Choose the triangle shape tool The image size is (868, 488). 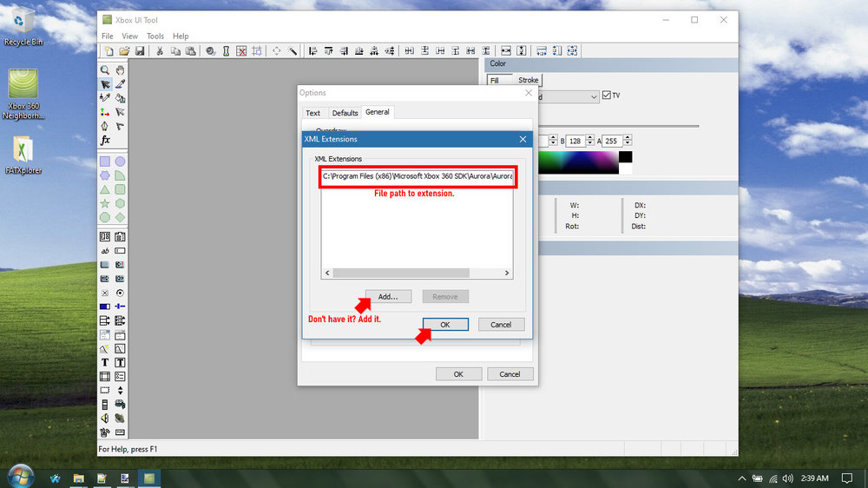point(105,189)
